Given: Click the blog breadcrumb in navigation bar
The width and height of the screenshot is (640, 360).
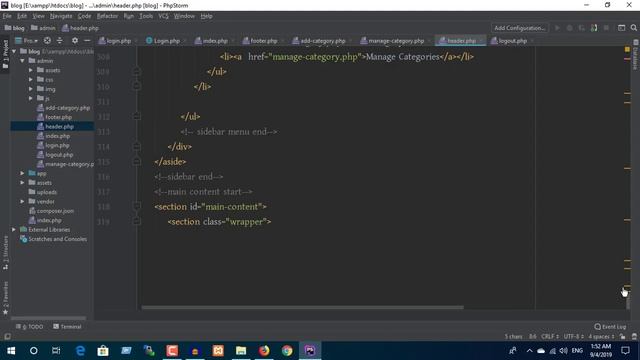Looking at the screenshot, I should 15,28.
